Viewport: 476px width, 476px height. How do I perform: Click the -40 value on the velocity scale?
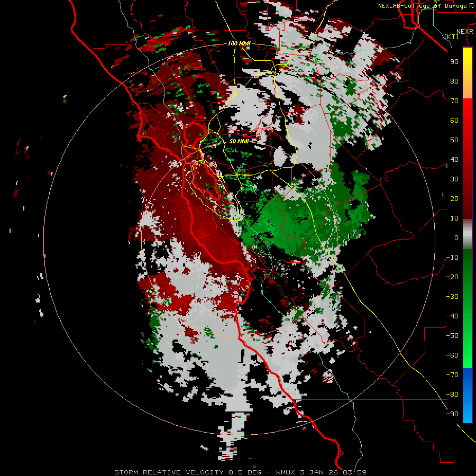(452, 316)
